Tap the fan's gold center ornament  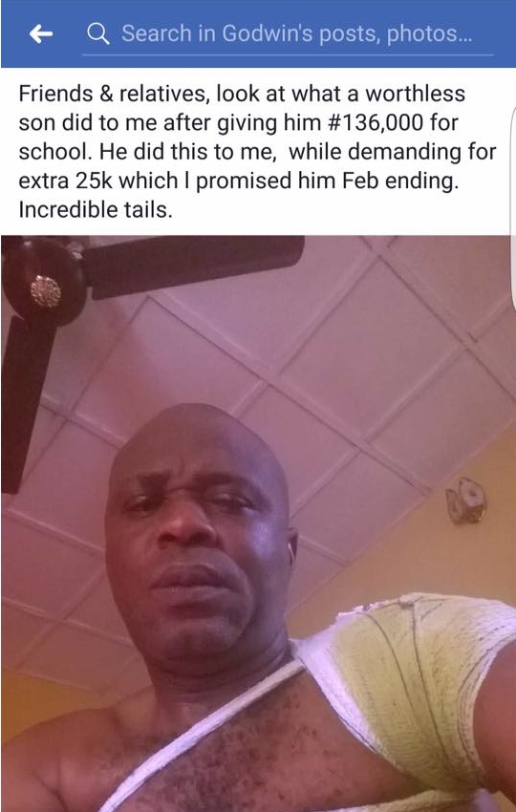click(x=46, y=291)
